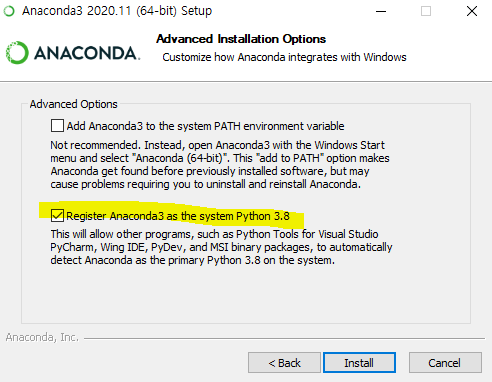Start installation with the Install button
492x382 pixels.
pos(359,363)
